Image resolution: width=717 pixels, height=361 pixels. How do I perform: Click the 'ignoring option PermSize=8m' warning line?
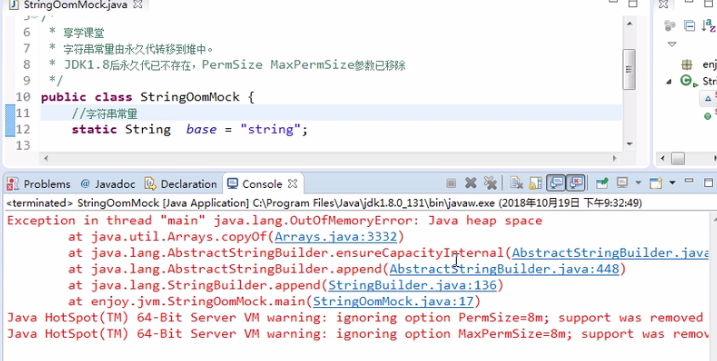[x=354, y=318]
